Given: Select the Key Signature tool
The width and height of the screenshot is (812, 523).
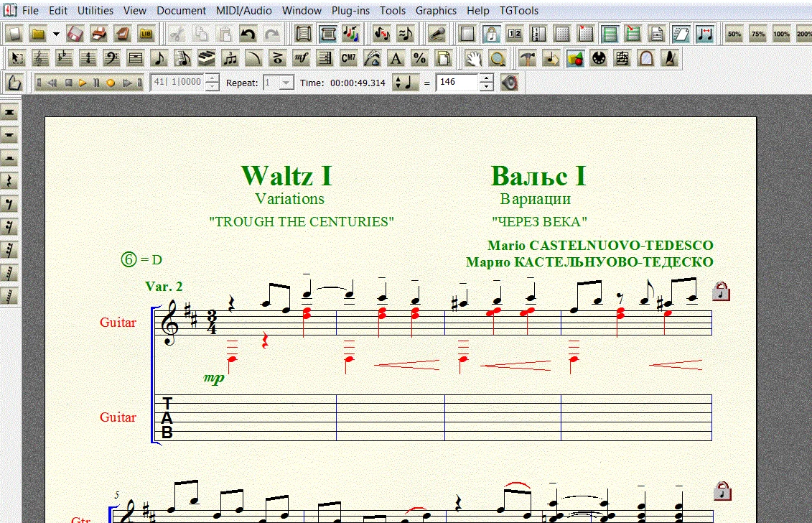Looking at the screenshot, I should click(x=65, y=58).
